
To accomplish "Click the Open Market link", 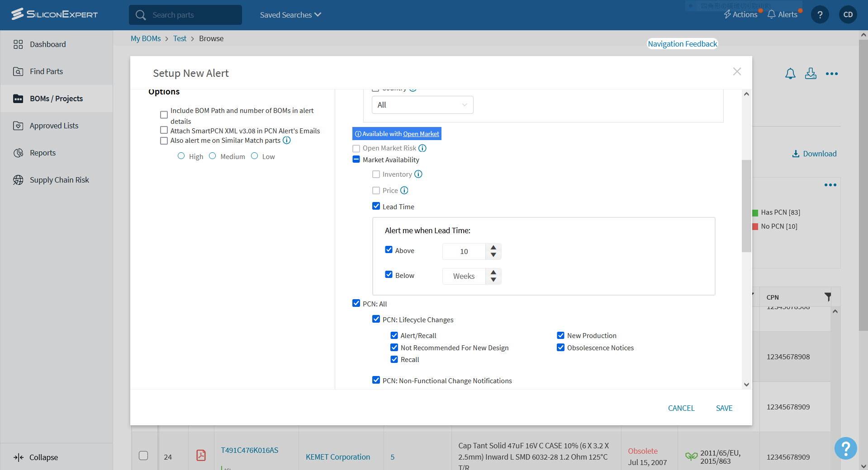I will (x=421, y=134).
